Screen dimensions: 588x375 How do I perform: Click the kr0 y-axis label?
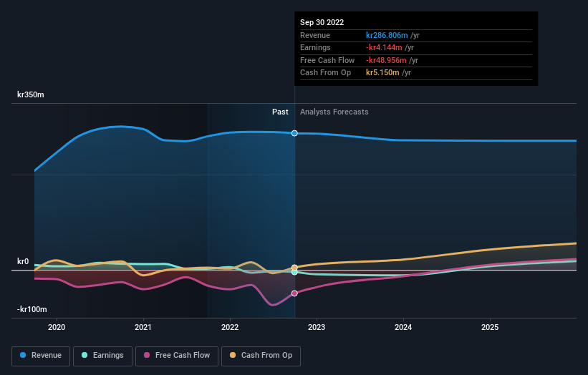23,261
